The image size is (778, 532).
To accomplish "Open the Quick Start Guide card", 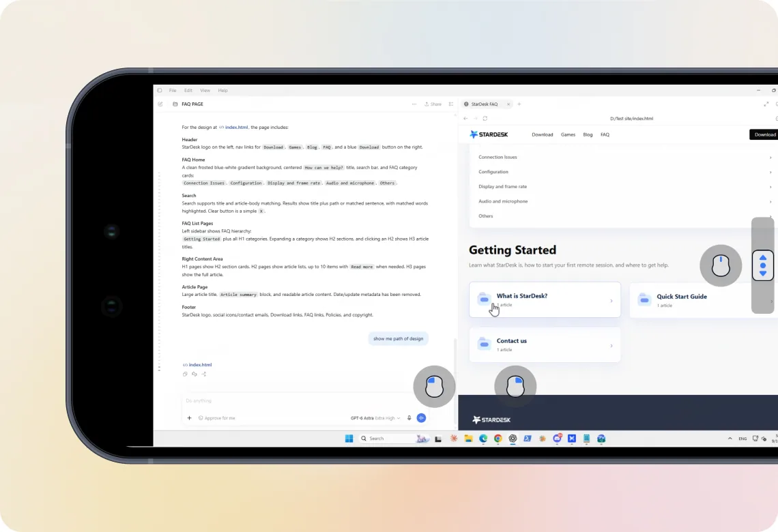I will 704,301.
